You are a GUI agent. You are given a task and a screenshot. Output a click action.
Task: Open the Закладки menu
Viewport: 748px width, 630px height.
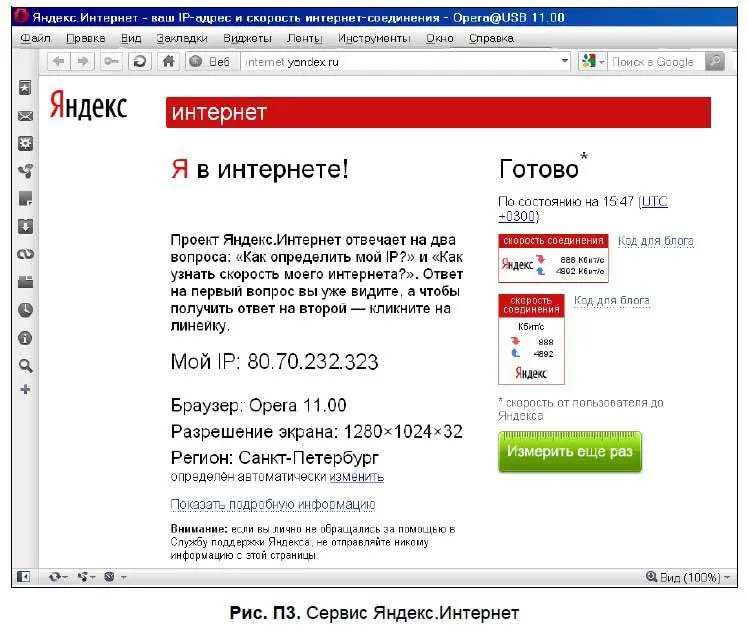pyautogui.click(x=182, y=38)
